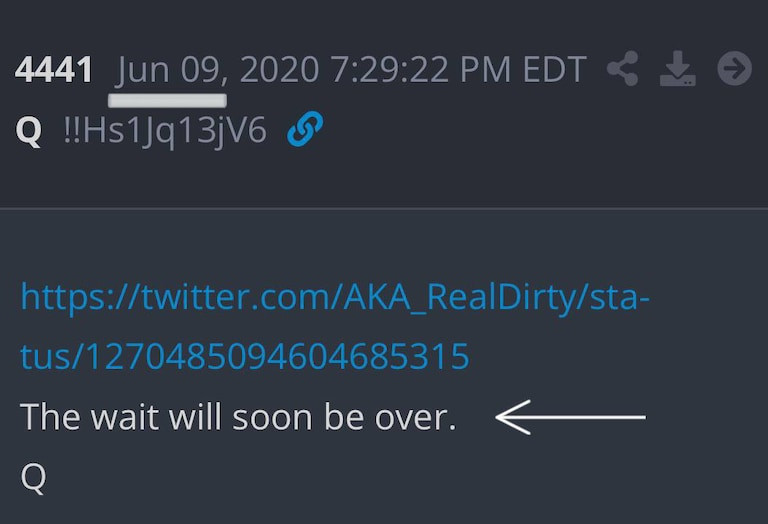
Task: Open post number 4441
Action: (x=54, y=69)
